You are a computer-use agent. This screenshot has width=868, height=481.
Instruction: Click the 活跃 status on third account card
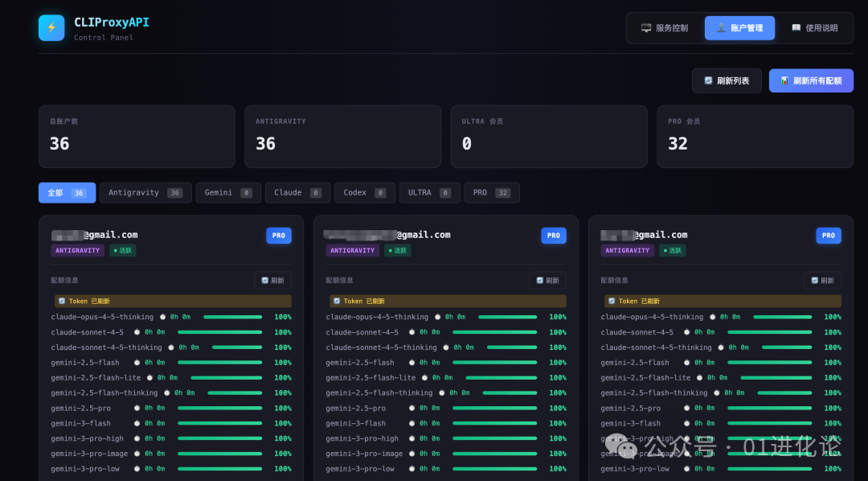[673, 250]
